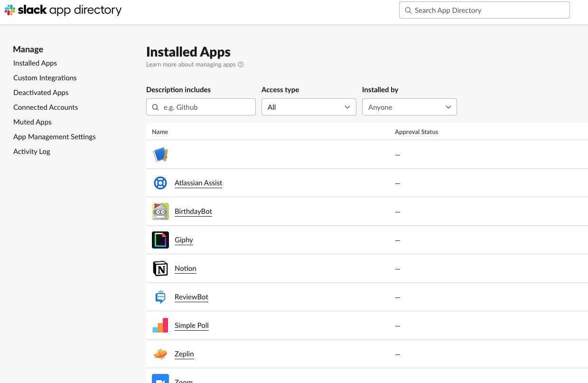Open the Access type dropdown

(309, 107)
